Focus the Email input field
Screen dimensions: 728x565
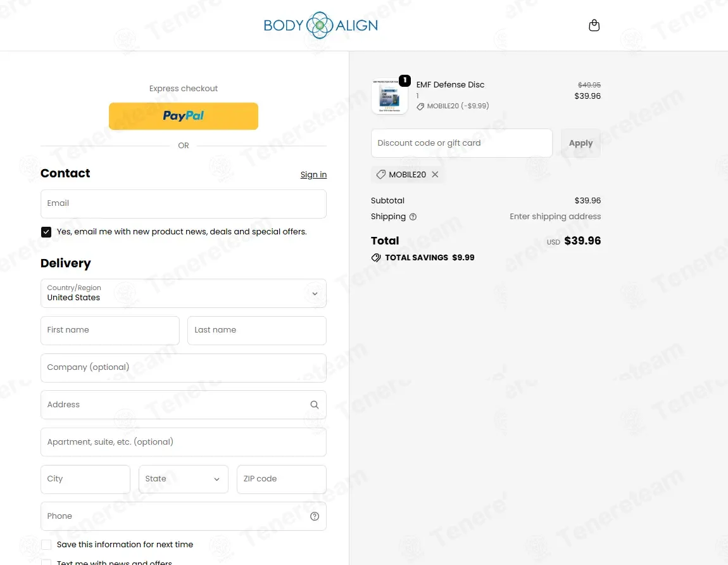[x=184, y=204]
